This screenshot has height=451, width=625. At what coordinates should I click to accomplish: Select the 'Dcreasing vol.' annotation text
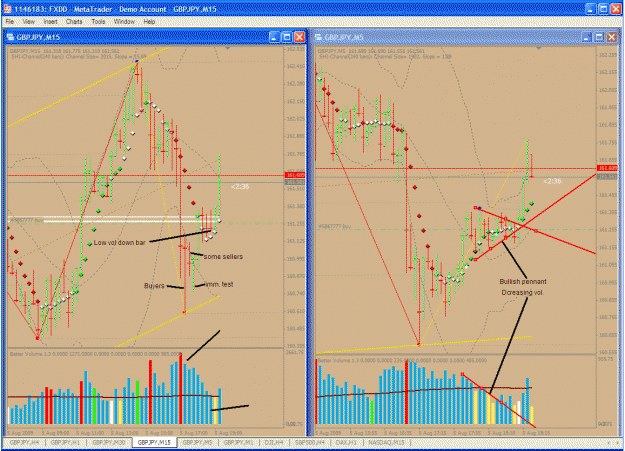click(523, 292)
